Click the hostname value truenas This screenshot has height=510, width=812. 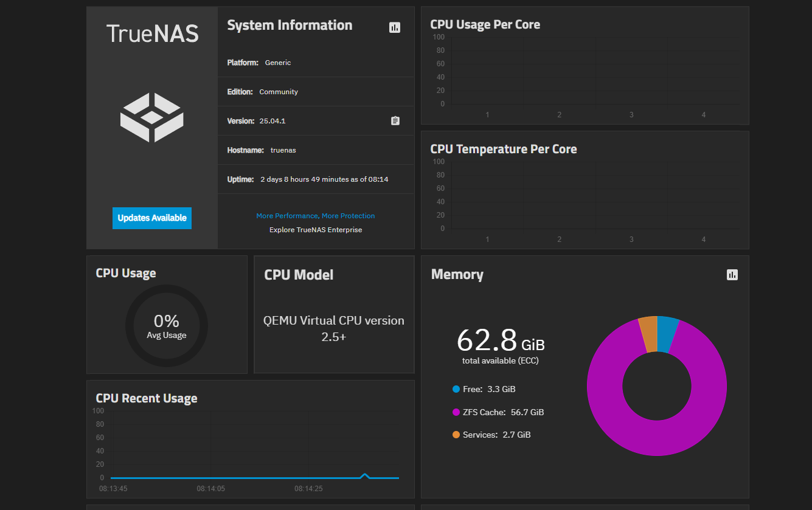coord(283,150)
